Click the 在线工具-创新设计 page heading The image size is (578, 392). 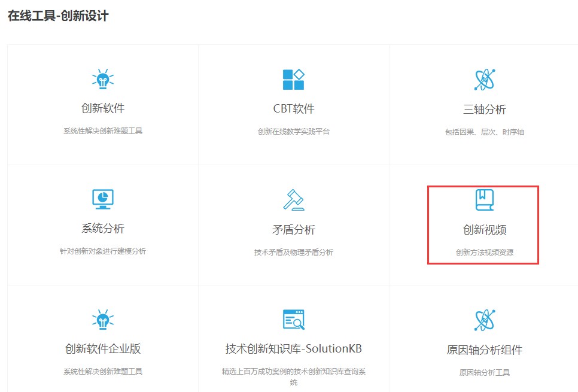point(58,16)
